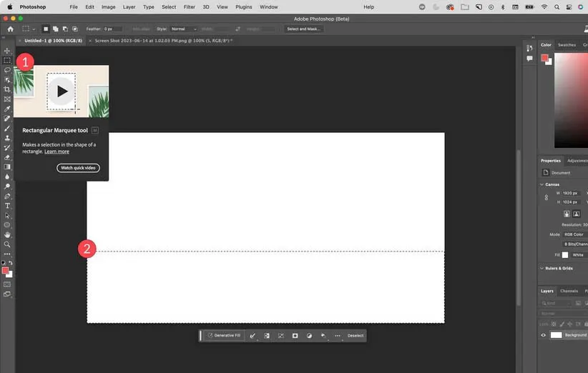Viewport: 588px width, 373px height.
Task: Enable Add to selection mode
Action: [55, 29]
